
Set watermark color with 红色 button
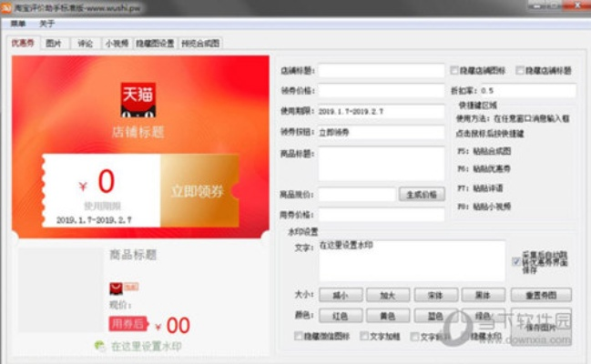coord(341,316)
